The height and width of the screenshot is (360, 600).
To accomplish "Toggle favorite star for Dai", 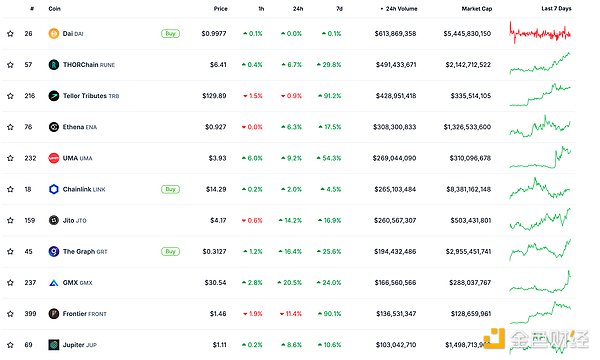I will 10,34.
